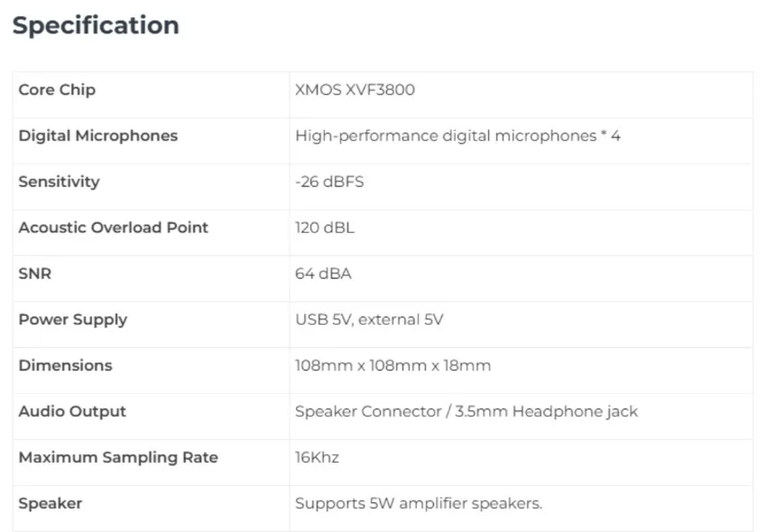Viewport: 767px width, 532px height.
Task: Click the SNR row label
Action: pyautogui.click(x=35, y=274)
